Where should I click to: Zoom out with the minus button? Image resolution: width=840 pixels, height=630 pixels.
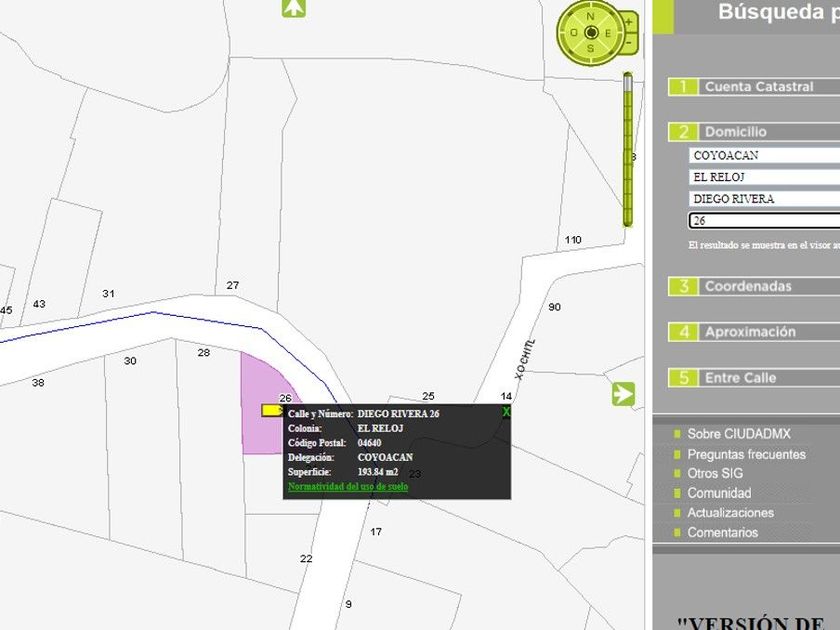pos(629,43)
